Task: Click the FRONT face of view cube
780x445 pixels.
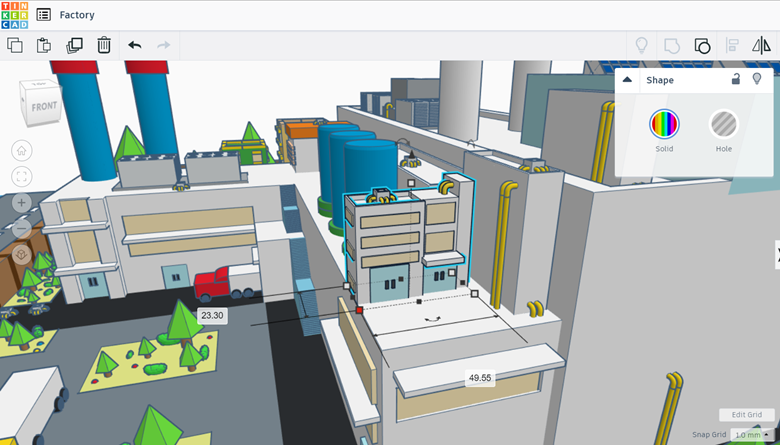Action: pyautogui.click(x=44, y=106)
